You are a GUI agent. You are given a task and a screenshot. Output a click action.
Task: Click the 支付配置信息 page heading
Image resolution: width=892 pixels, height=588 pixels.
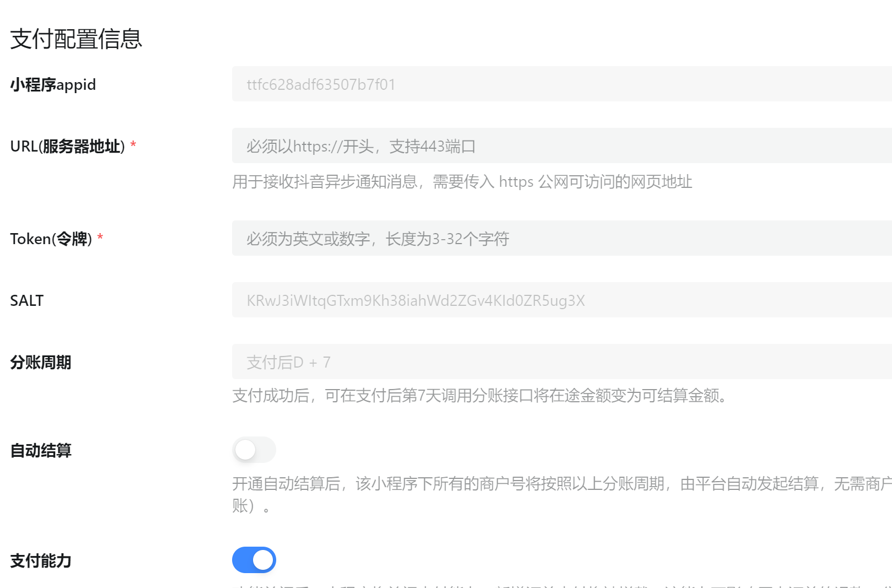click(76, 39)
